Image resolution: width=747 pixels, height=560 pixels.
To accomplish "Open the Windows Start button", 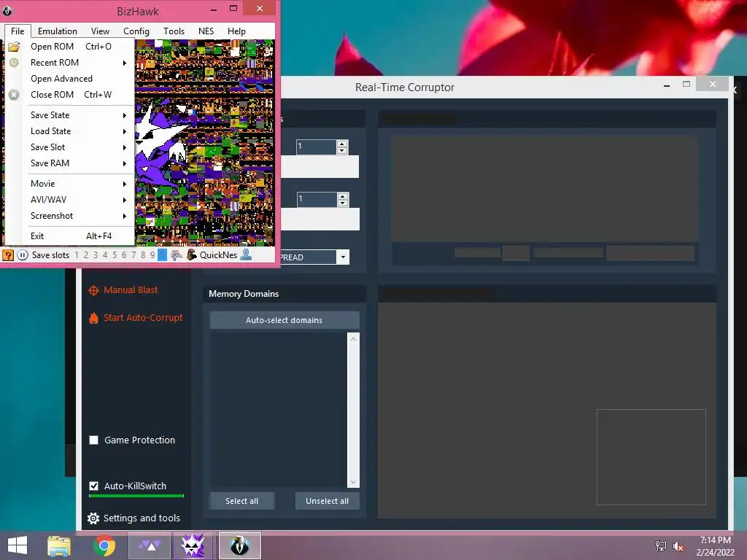I will coord(18,545).
